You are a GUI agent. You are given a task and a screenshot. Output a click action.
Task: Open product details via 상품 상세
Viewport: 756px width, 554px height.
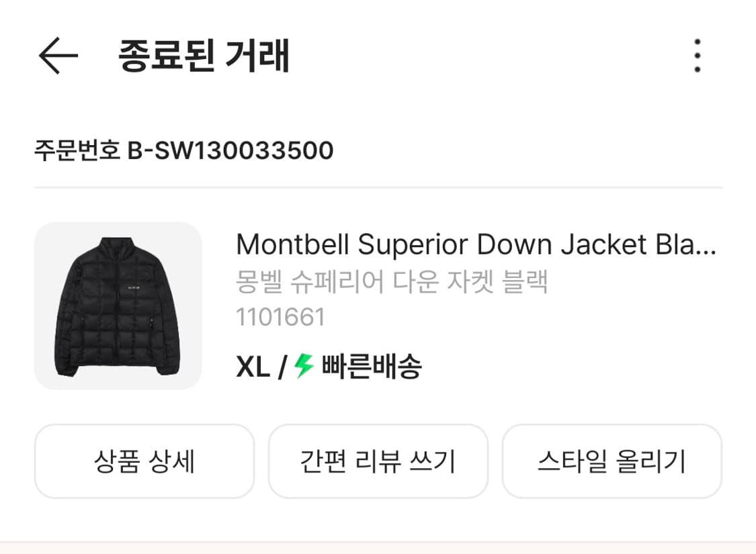[x=145, y=461]
